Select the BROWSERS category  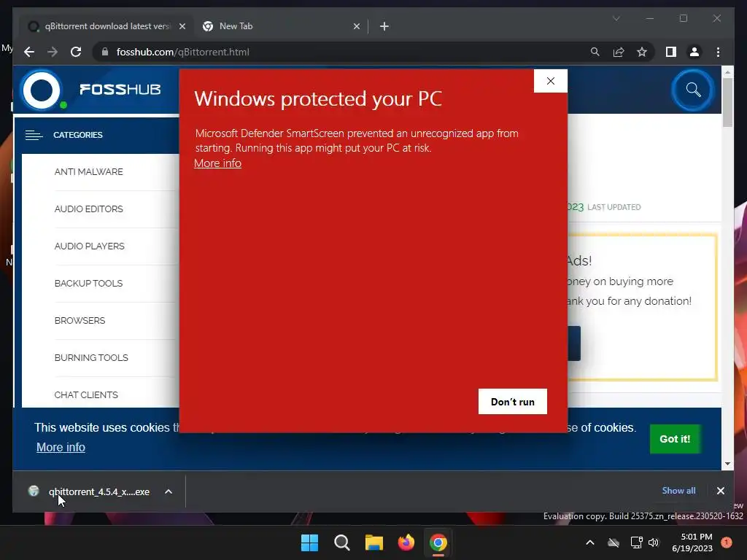80,321
